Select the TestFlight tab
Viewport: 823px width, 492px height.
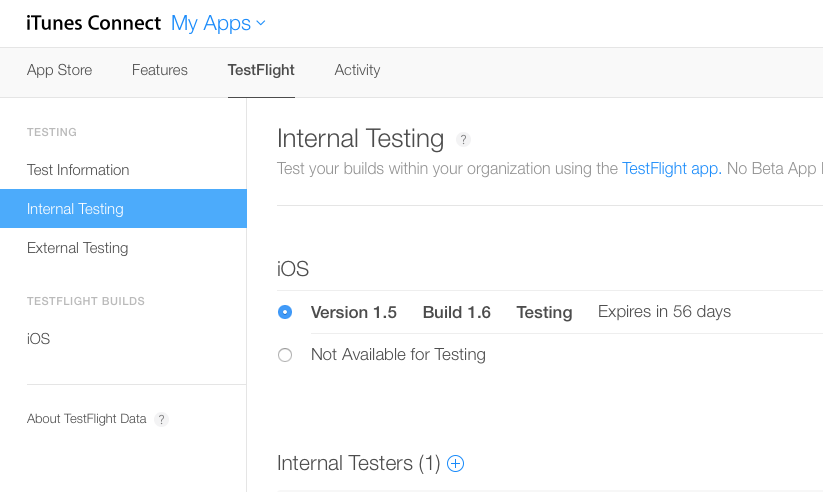click(261, 70)
